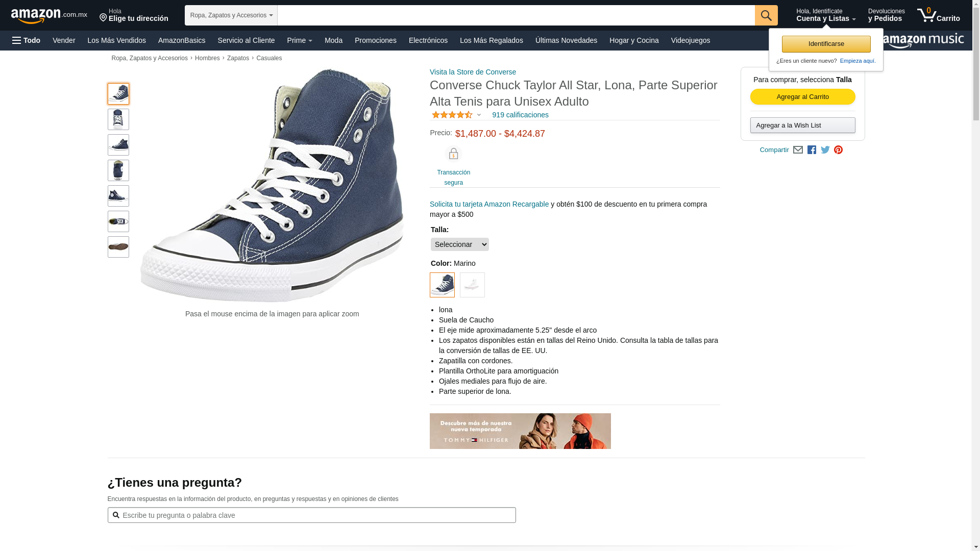The height and width of the screenshot is (551, 980).
Task: Expand the star rating breakdown arrow
Action: coord(479,115)
